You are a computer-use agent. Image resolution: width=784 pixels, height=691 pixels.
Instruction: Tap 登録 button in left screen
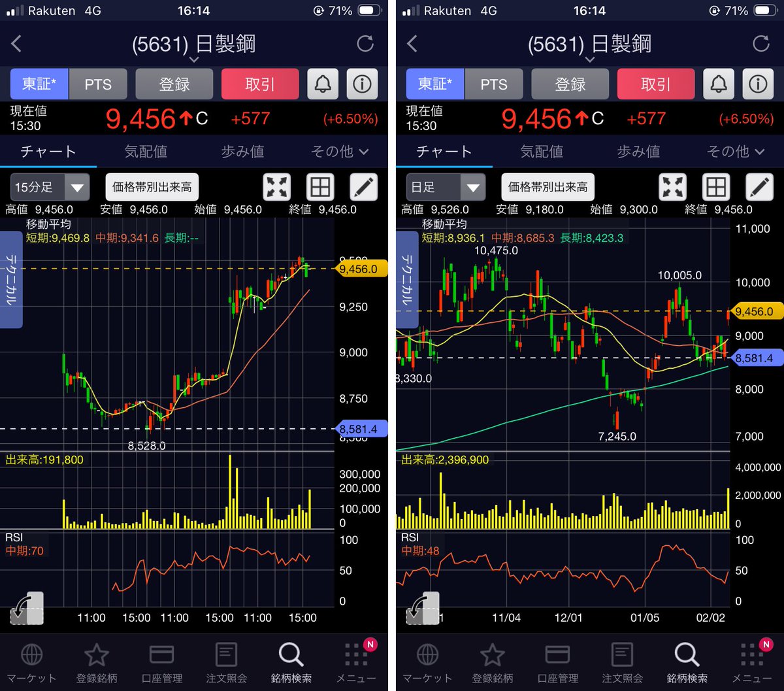174,84
